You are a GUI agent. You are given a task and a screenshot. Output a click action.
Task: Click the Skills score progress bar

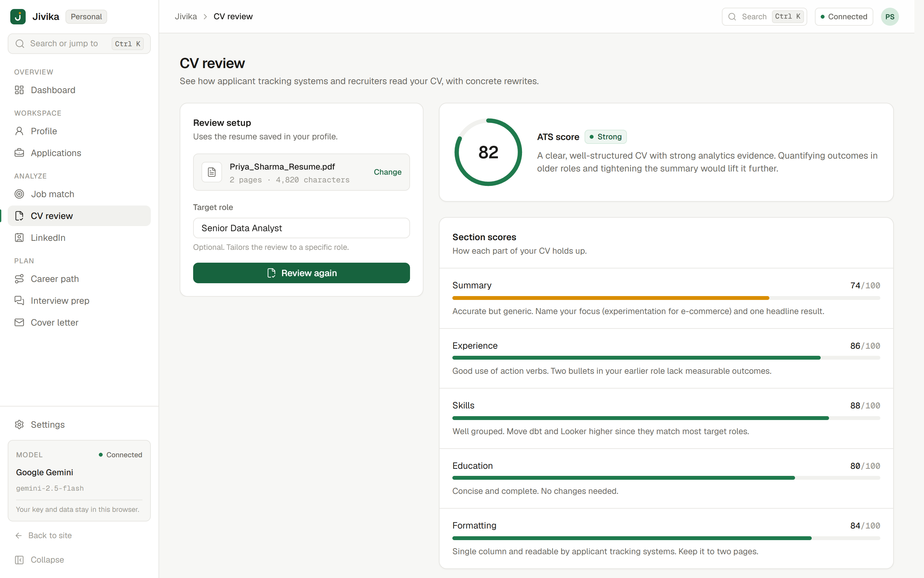[666, 418]
